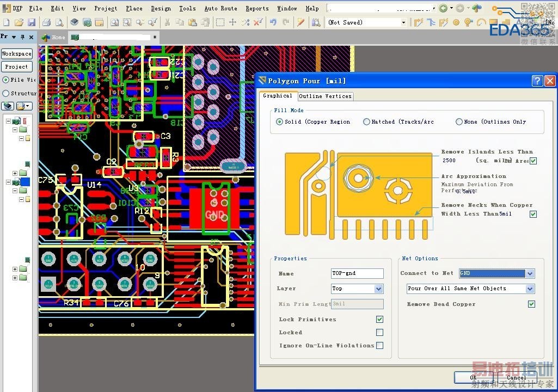Screen dimensions: 558x392
Task: Click the Undo arrow icon
Action: tap(273, 22)
